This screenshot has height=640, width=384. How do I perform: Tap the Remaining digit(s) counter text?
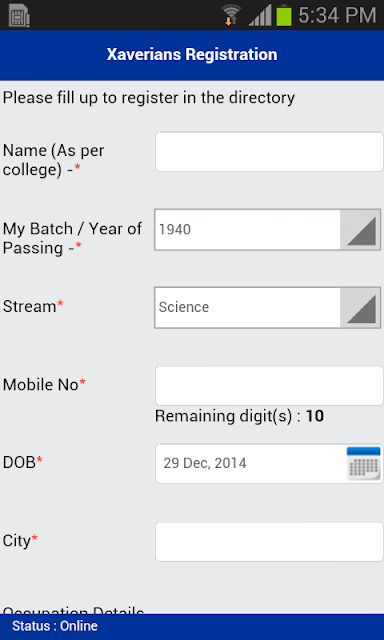coord(240,416)
